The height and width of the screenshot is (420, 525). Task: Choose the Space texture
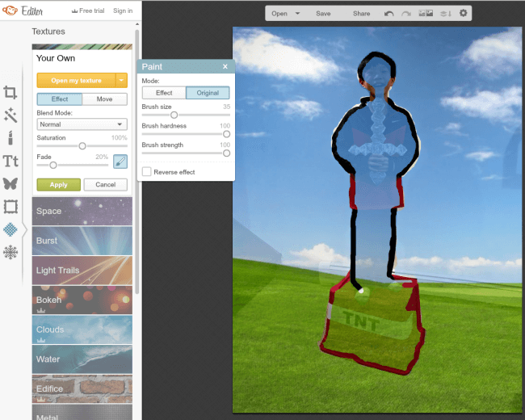coord(82,211)
